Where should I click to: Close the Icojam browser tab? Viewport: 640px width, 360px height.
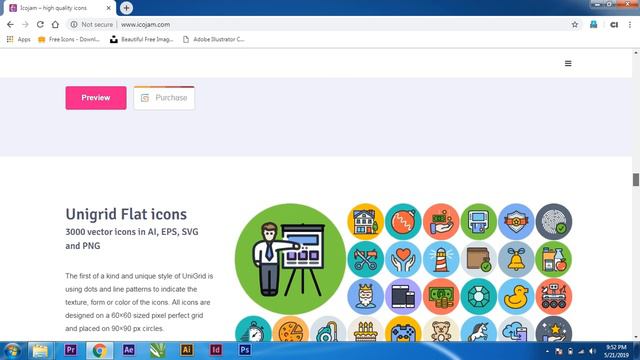tap(109, 8)
